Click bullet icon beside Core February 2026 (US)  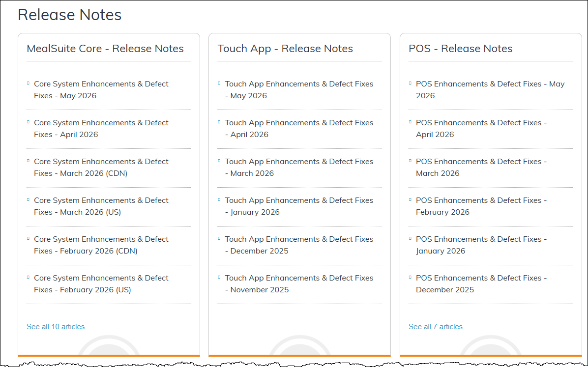28,277
